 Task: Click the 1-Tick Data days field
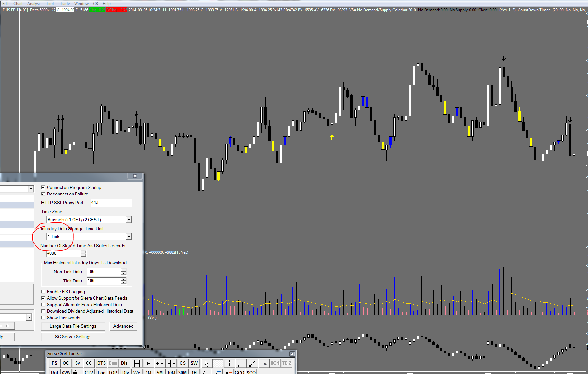(x=104, y=281)
